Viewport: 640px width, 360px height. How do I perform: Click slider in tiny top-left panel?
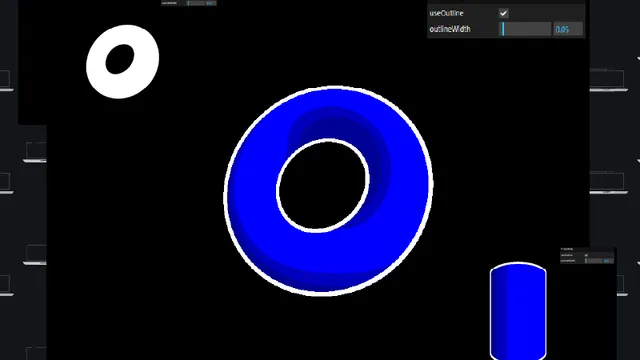(x=196, y=3)
